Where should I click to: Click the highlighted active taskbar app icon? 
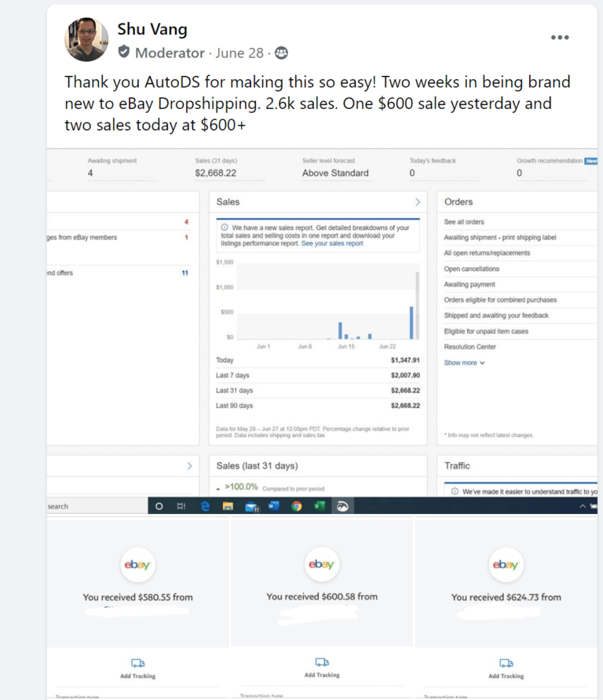(342, 506)
